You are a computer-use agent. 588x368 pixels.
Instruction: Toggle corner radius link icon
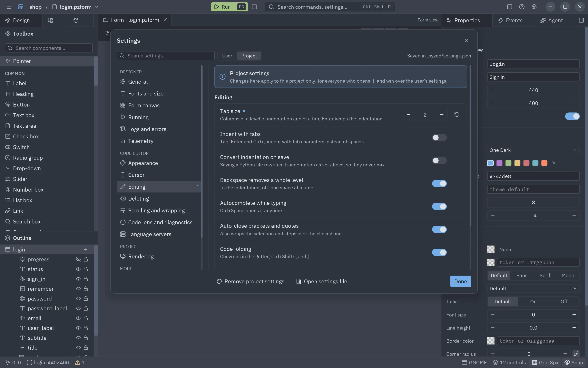coord(576,354)
